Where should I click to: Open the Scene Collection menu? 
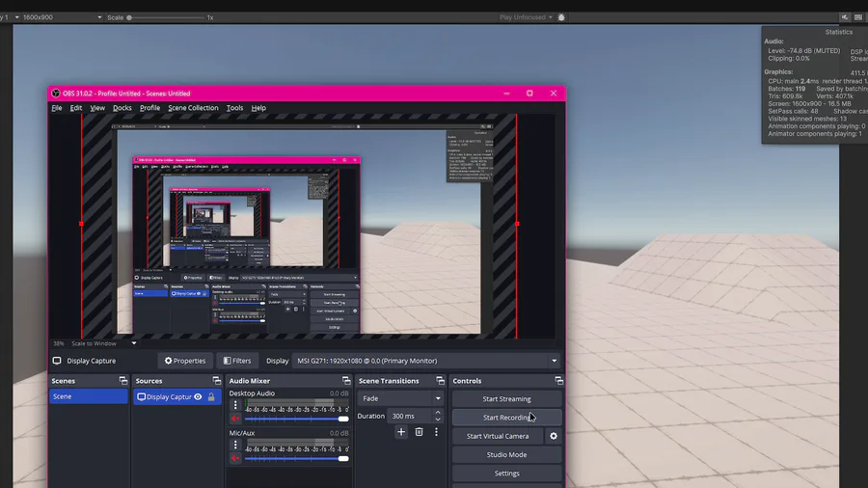click(x=193, y=108)
